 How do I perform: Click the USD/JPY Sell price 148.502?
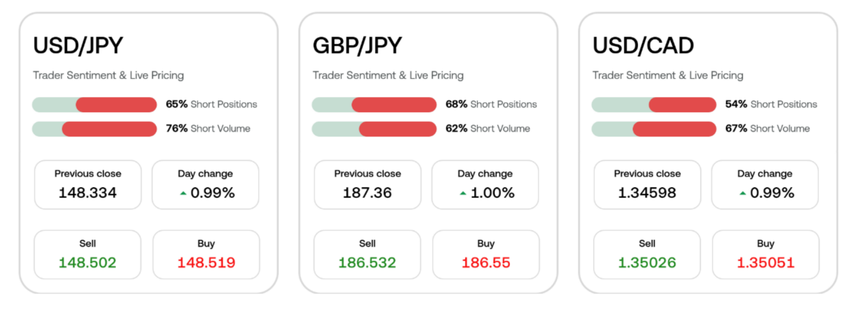click(x=88, y=263)
